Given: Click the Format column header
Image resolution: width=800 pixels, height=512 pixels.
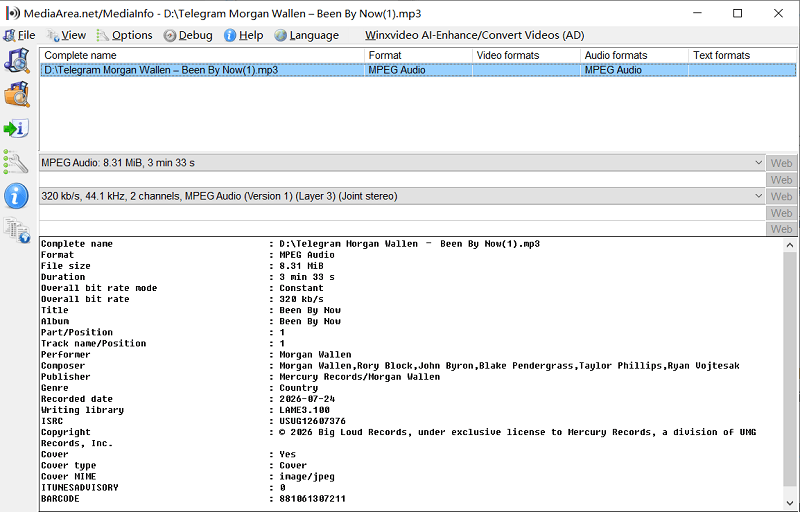Looking at the screenshot, I should [418, 55].
